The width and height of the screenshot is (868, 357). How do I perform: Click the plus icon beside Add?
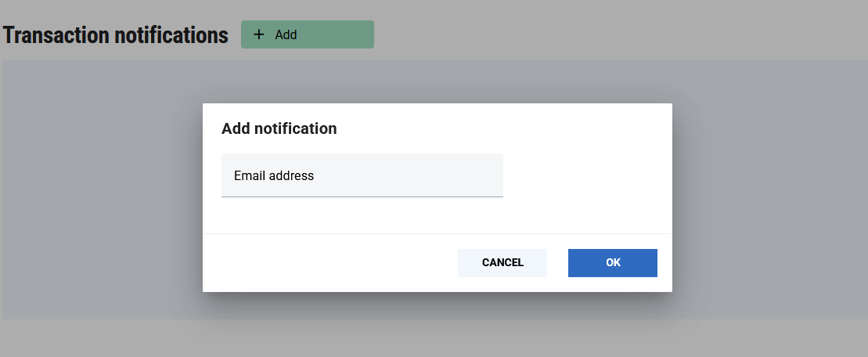259,34
